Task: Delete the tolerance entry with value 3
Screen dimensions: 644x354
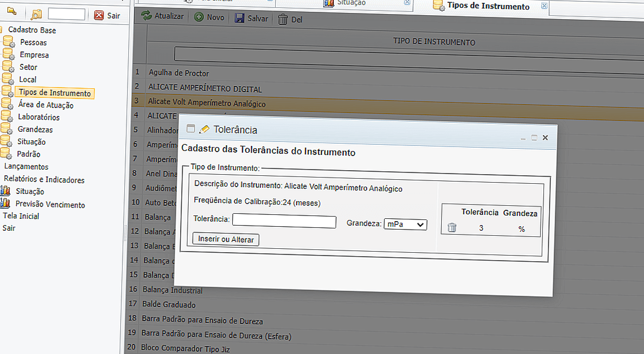Action: tap(452, 228)
